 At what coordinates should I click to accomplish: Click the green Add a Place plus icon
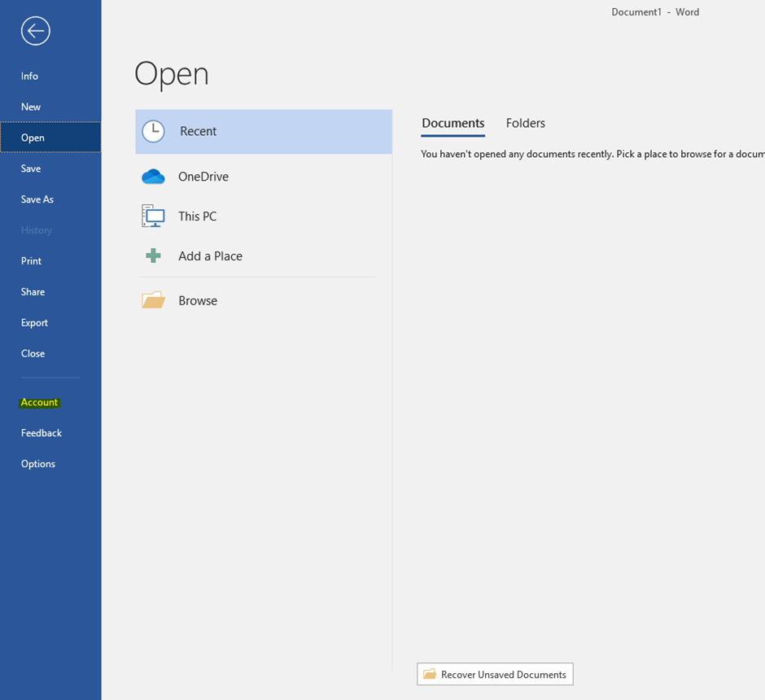[x=153, y=256]
